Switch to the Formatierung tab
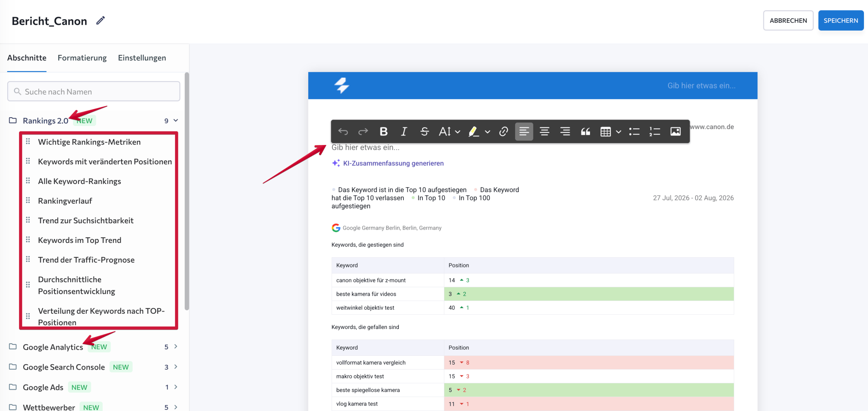 pos(82,58)
